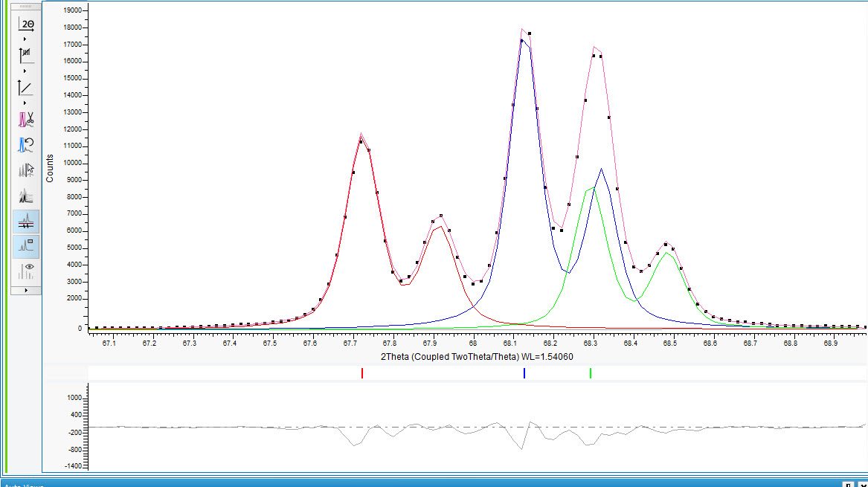868x487 pixels.
Task: Select the Y-axis intensity scale icon
Action: click(26, 54)
